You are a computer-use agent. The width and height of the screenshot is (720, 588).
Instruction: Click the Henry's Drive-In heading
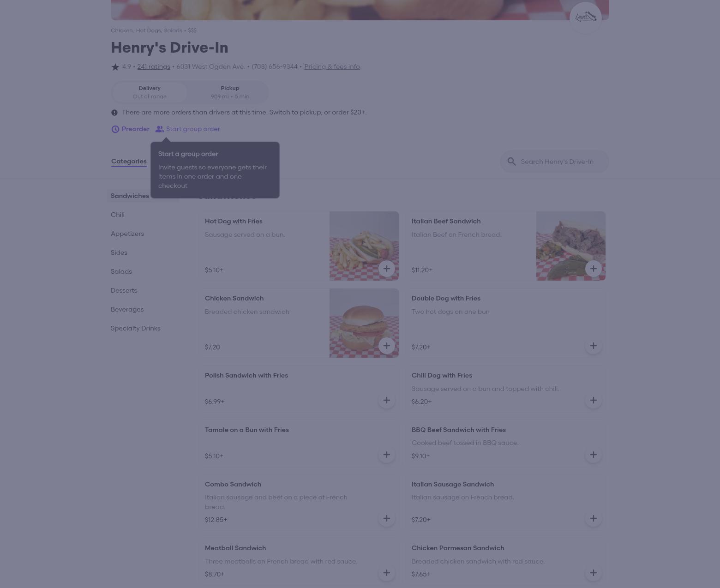tap(169, 48)
